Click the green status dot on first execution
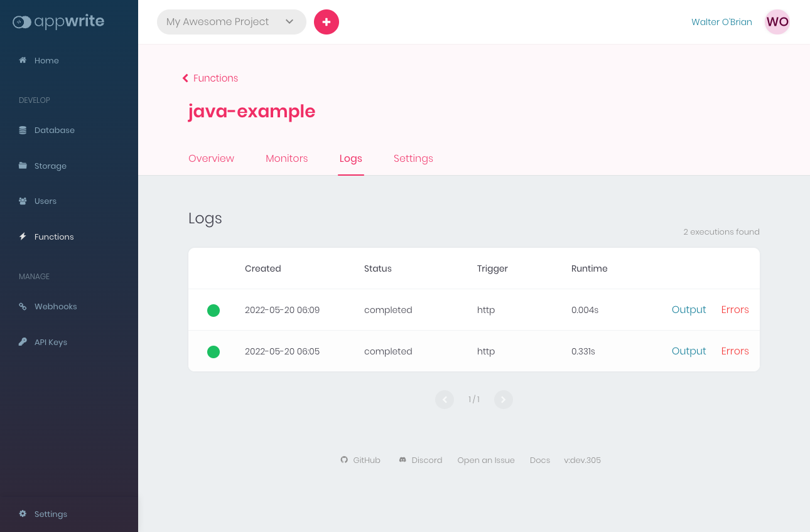 (213, 310)
